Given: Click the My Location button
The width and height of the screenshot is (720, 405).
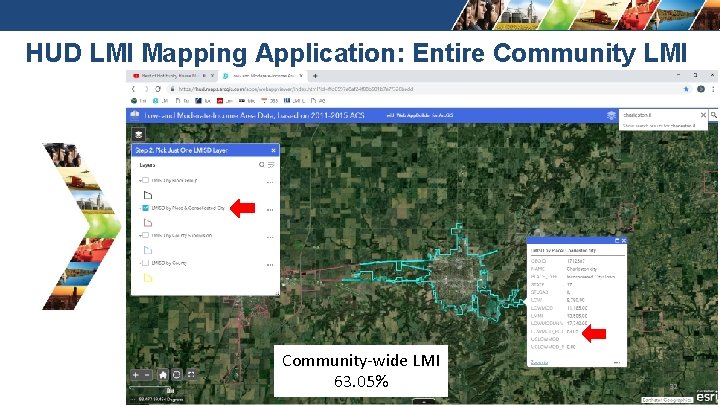Looking at the screenshot, I should pos(177,375).
